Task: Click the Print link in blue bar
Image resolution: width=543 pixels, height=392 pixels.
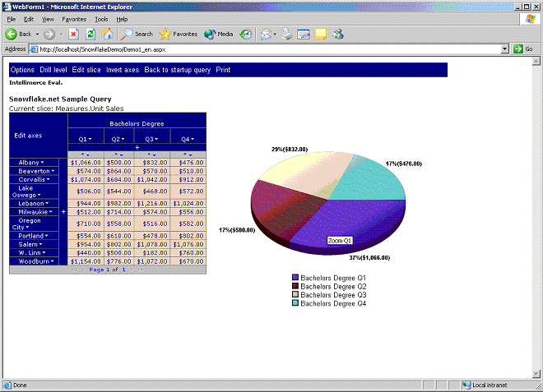Action: pyautogui.click(x=223, y=70)
